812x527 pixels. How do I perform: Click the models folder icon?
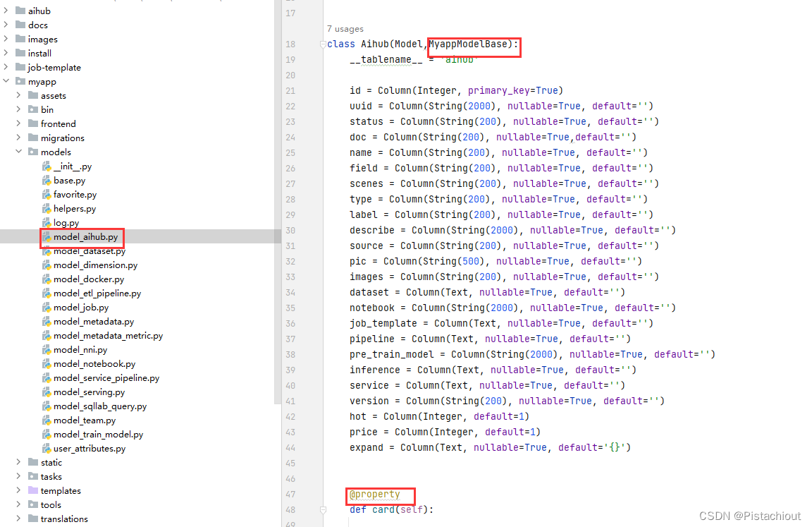[33, 151]
